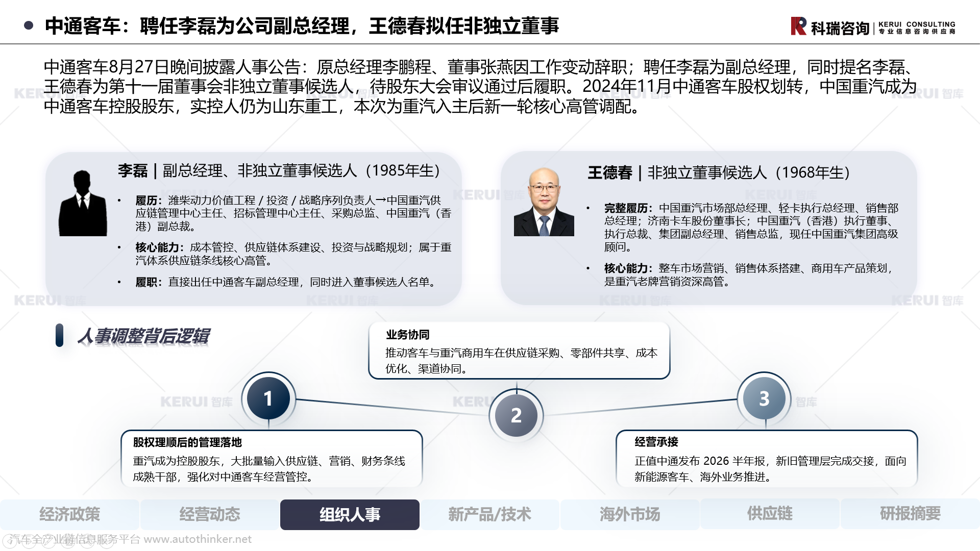Viewport: 980px width, 551px height.
Task: Click the 履职 bullet in 李磊 card
Action: click(x=287, y=282)
